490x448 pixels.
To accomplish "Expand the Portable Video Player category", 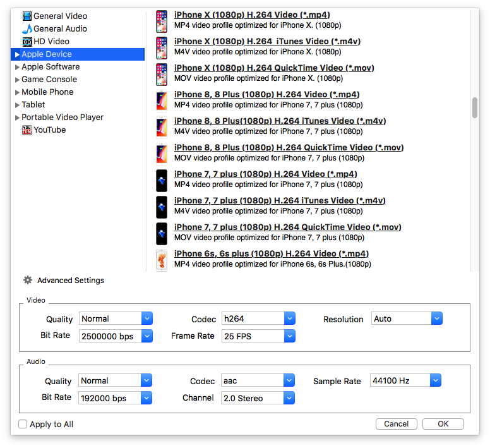I will click(17, 118).
